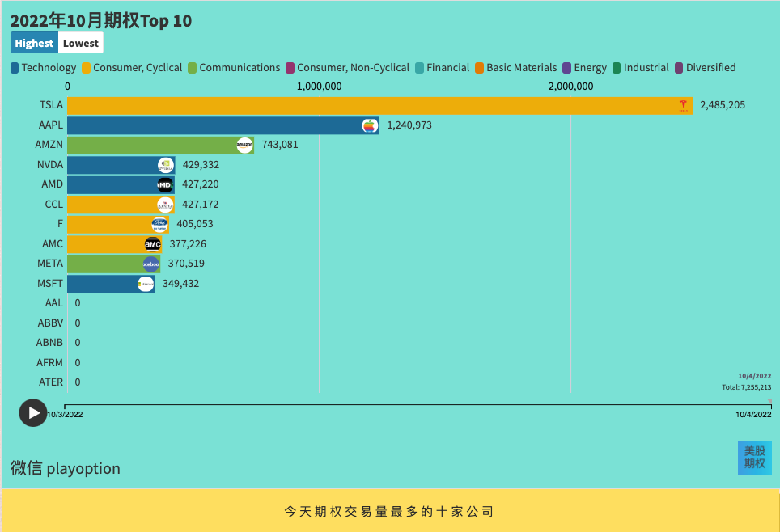Click the CCL value 427,172
The image size is (780, 532).
[x=200, y=205]
